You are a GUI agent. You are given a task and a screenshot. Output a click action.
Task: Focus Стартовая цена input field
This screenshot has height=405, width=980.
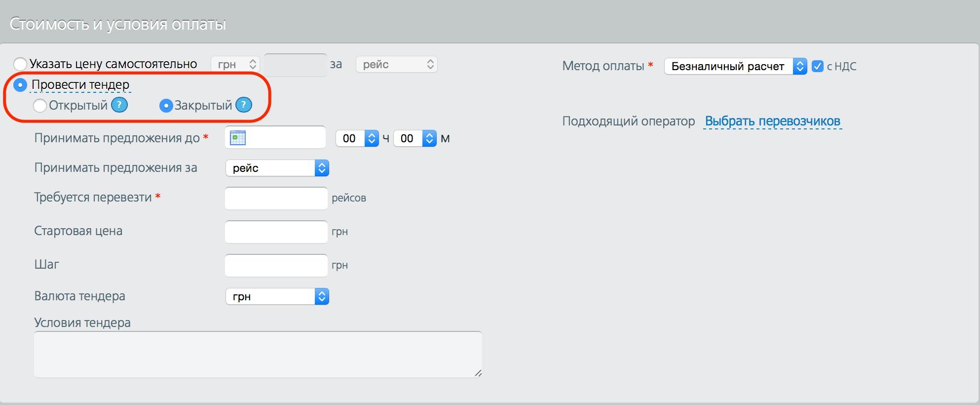(276, 232)
